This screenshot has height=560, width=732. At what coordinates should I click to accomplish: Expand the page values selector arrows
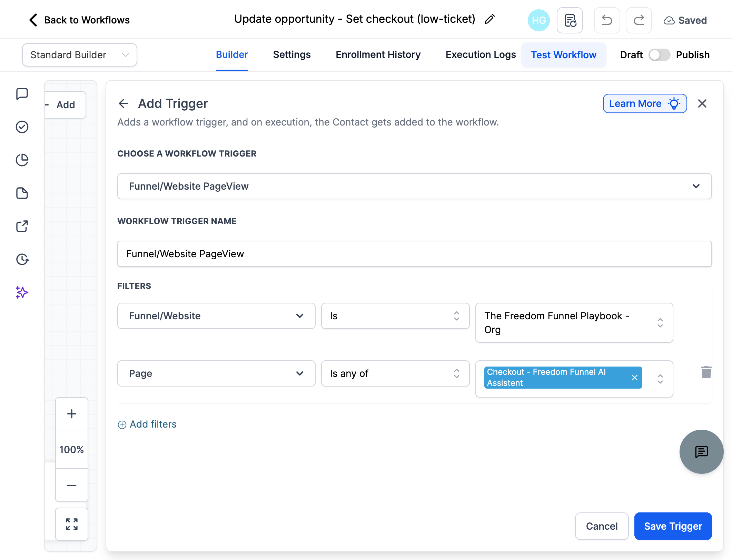coord(660,379)
